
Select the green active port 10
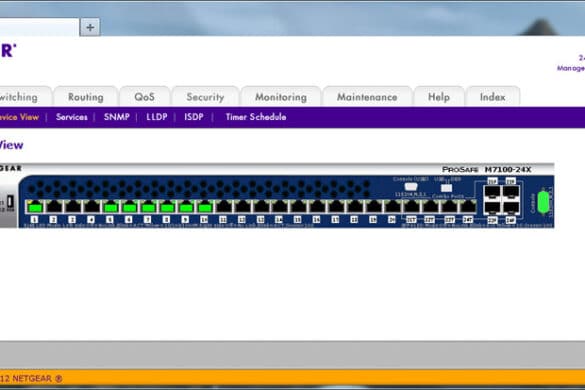(205, 207)
